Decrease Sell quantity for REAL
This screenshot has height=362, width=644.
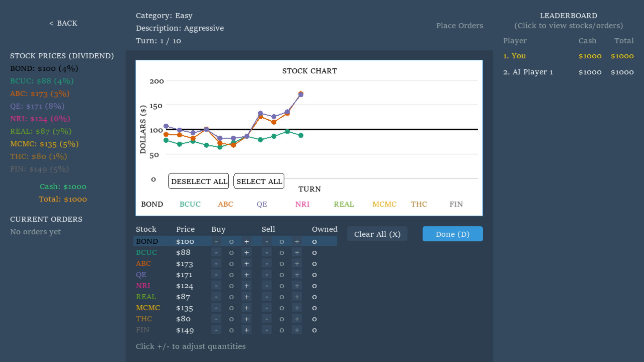click(267, 297)
